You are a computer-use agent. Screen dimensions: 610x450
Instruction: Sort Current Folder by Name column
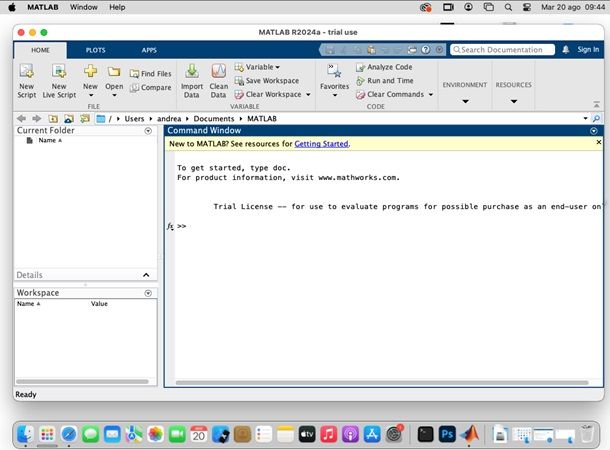50,140
